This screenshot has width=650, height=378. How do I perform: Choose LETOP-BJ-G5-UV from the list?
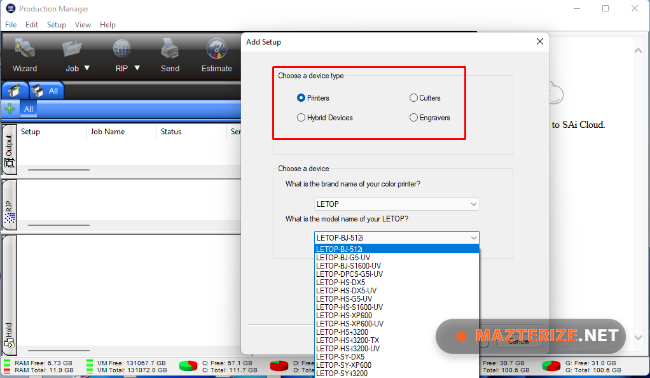click(397, 257)
